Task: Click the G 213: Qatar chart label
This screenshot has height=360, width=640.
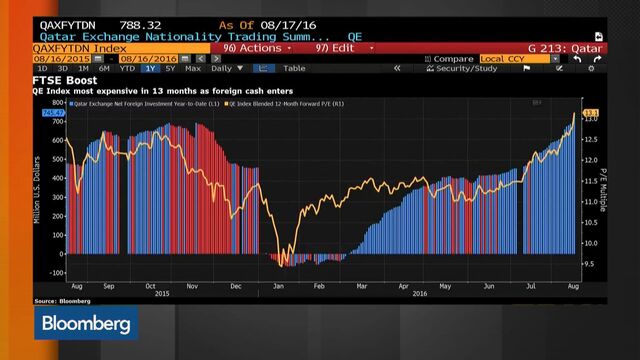Action: click(565, 49)
